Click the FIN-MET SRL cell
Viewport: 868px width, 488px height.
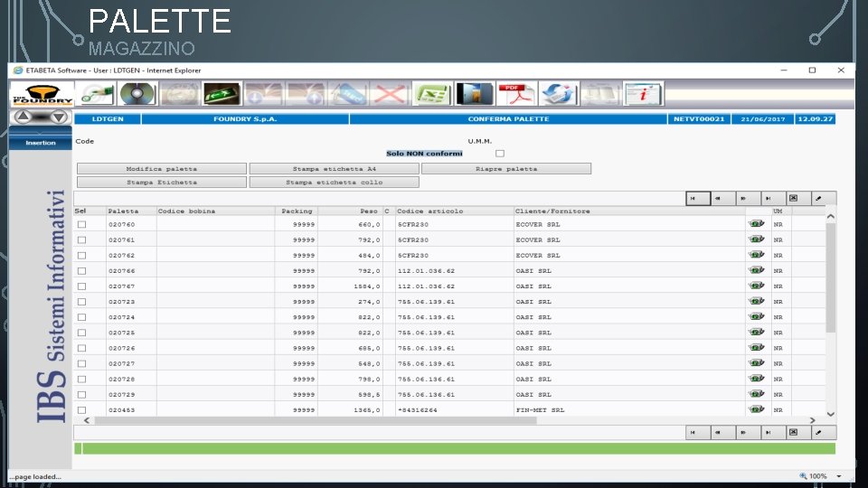[x=540, y=410]
